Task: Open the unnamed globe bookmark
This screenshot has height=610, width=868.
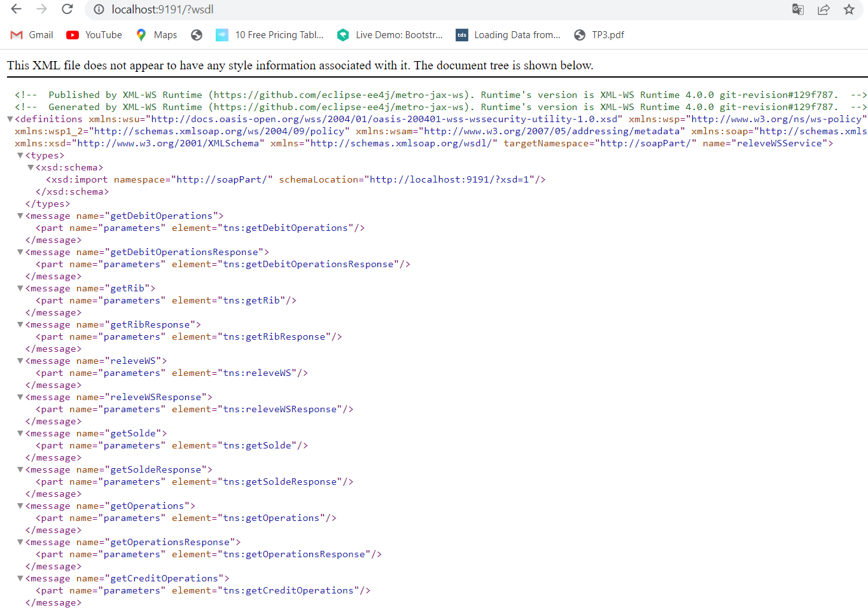Action: click(197, 35)
